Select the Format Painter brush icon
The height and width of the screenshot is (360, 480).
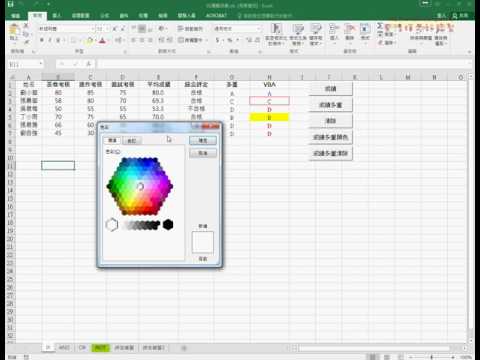click(x=27, y=42)
